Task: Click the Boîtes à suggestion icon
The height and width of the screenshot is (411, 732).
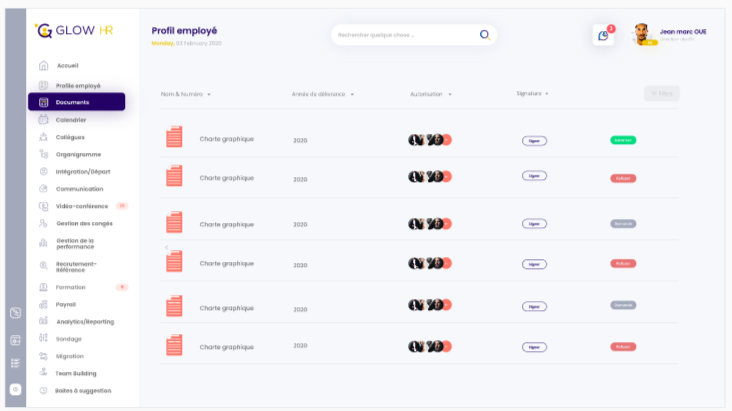Action: point(43,390)
